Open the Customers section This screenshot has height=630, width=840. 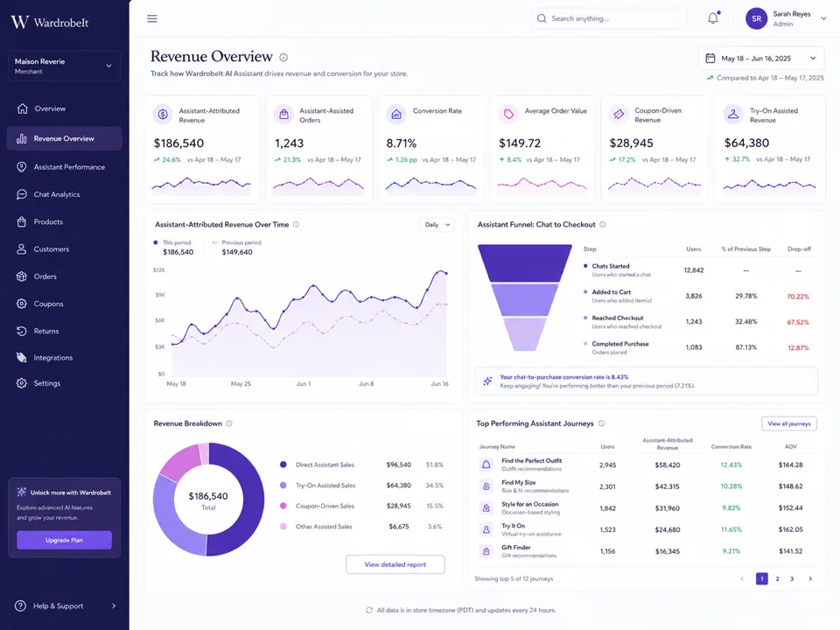pos(64,249)
